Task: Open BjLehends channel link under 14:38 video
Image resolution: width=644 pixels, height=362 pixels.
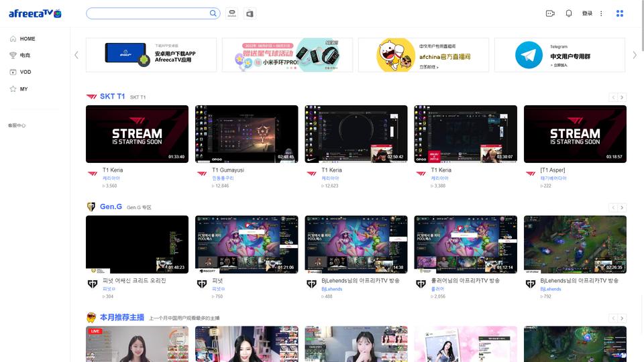Action: tap(332, 289)
